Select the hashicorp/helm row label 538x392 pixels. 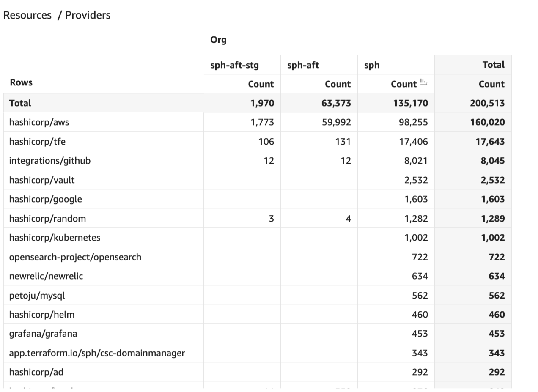pyautogui.click(x=42, y=315)
